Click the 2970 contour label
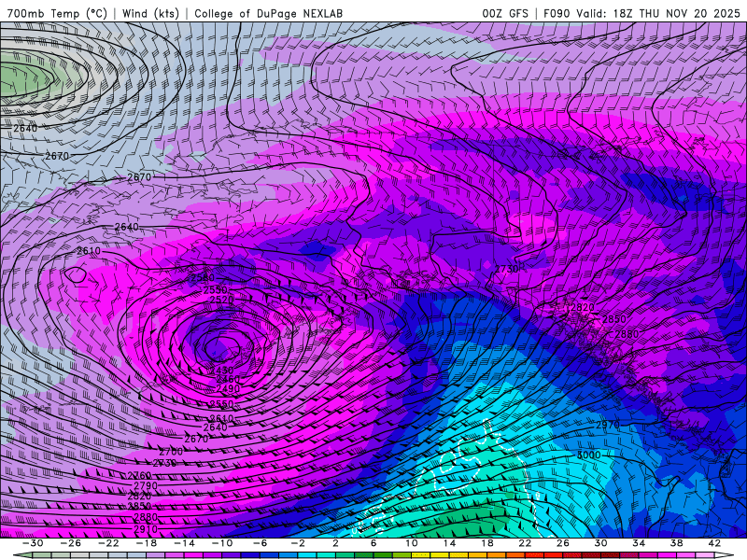Viewport: 747px width, 560px height. (608, 425)
